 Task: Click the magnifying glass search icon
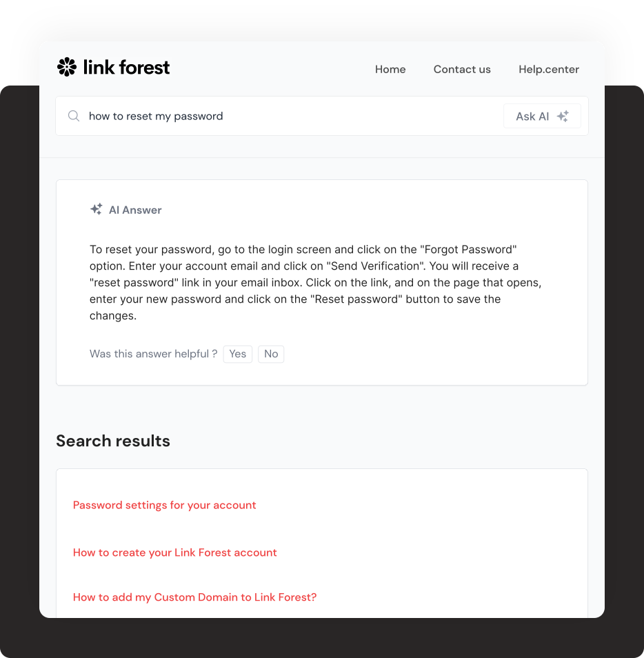[74, 116]
